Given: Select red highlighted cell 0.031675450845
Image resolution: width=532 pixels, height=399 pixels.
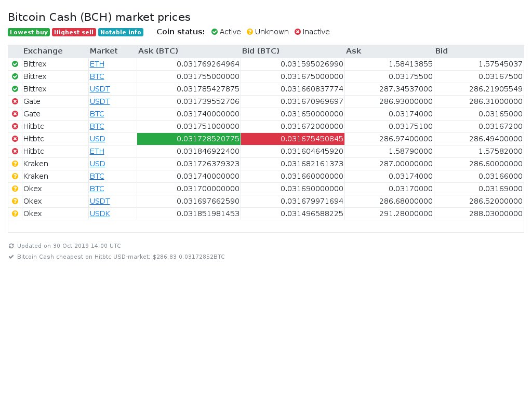Looking at the screenshot, I should coord(293,139).
